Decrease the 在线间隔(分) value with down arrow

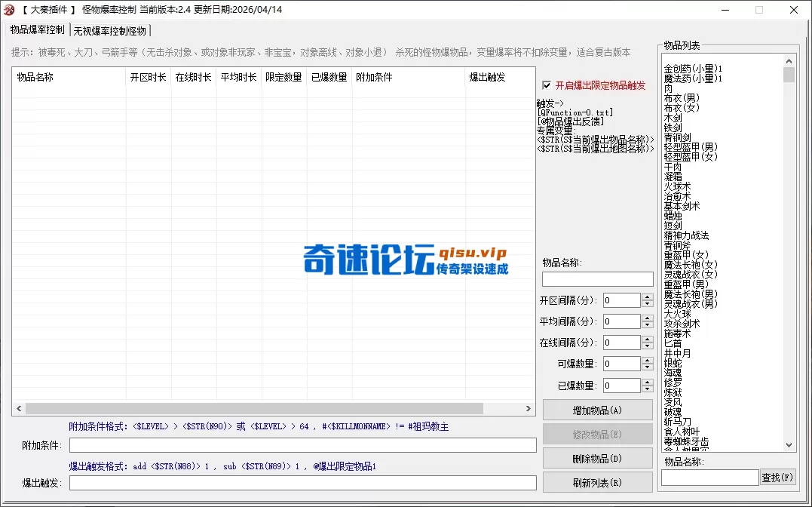click(648, 346)
